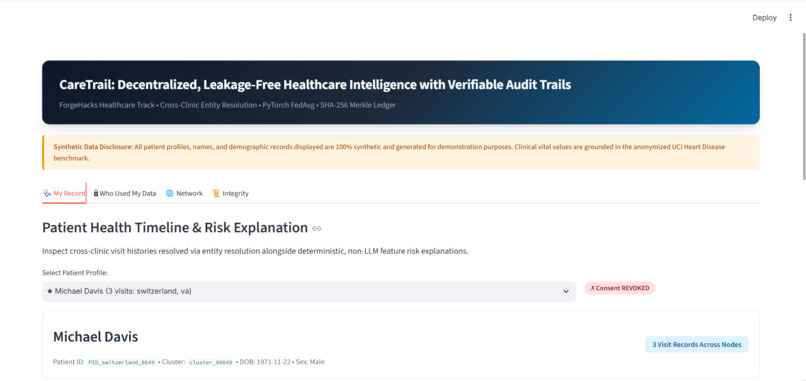
Task: Open the Select Patient Profile dropdown
Action: tap(308, 291)
